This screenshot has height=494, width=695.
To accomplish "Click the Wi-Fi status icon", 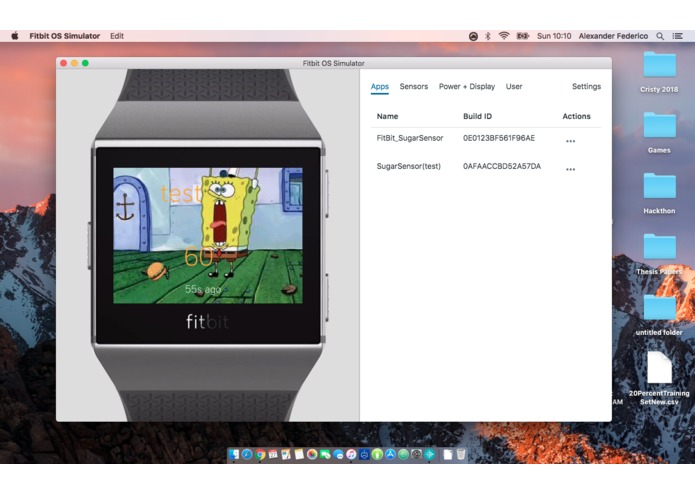I will coord(504,36).
